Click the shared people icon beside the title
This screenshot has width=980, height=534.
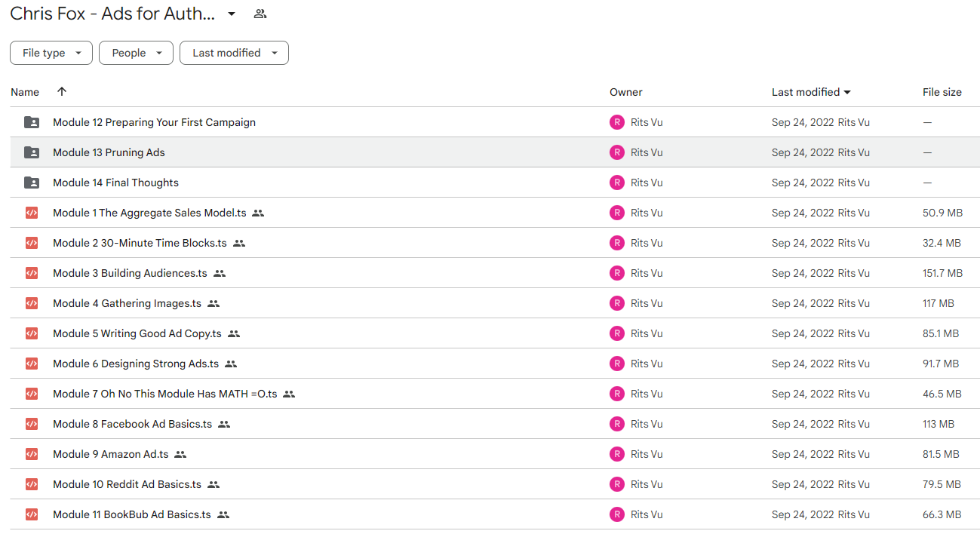point(260,14)
